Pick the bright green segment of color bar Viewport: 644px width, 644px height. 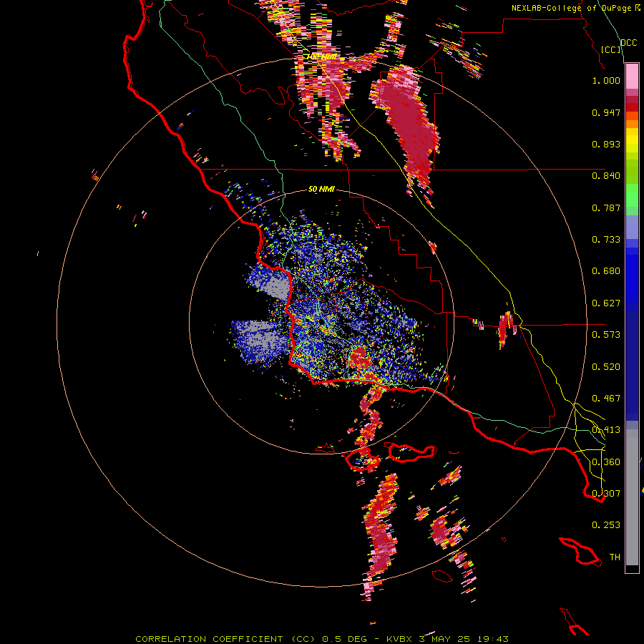(632, 195)
